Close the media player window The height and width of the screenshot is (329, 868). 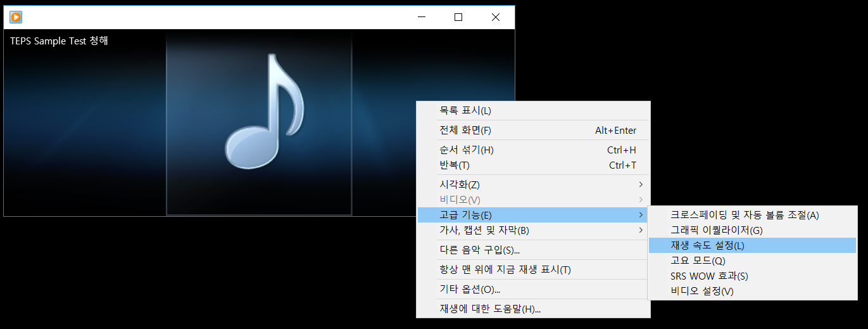click(x=496, y=17)
